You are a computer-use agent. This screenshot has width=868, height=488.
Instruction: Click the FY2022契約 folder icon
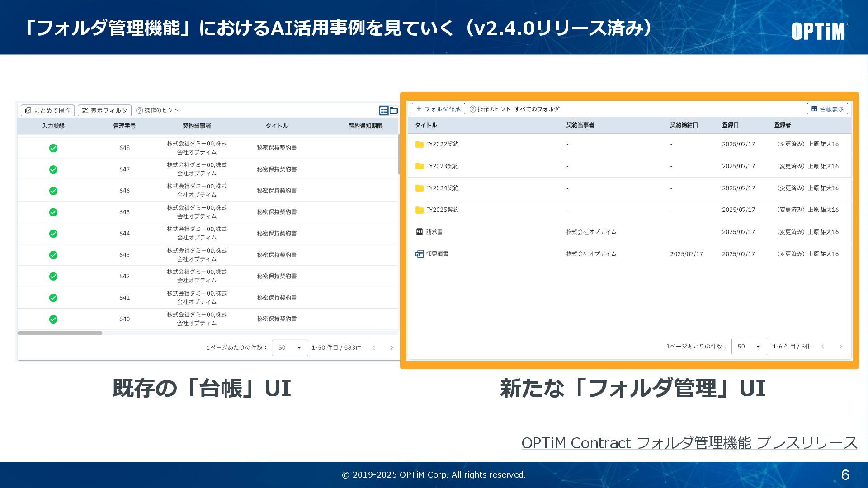[419, 145]
